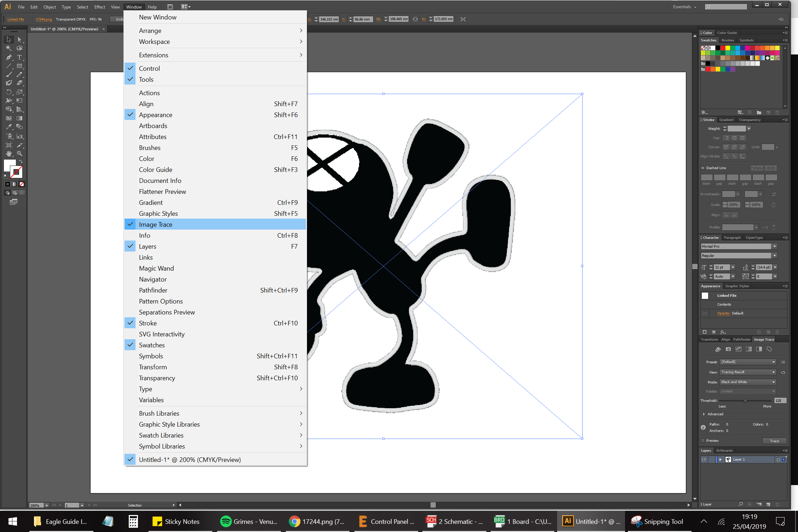Open the Arrange submenu

[x=215, y=31]
